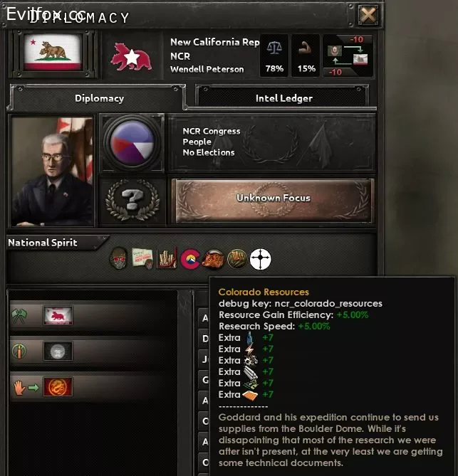Click the white crosshair national spirit icon
This screenshot has height=476, width=458.
(261, 259)
